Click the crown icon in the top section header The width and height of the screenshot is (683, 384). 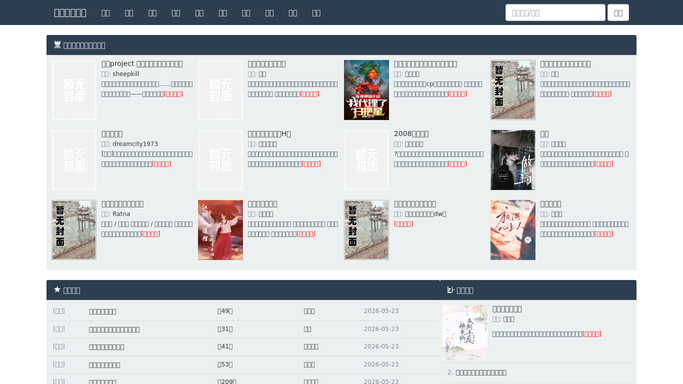57,45
